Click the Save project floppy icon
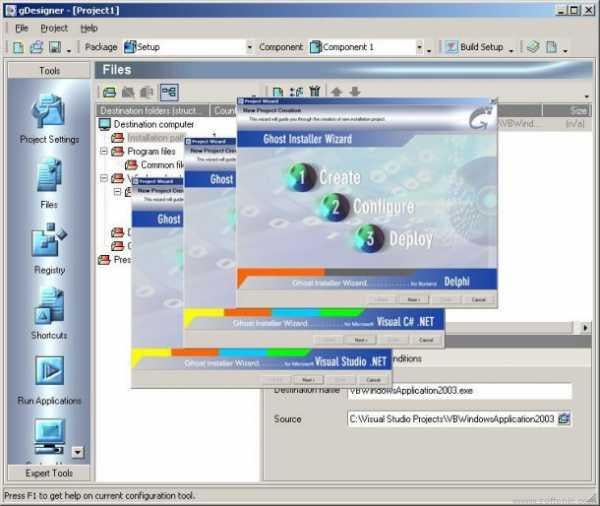 55,47
